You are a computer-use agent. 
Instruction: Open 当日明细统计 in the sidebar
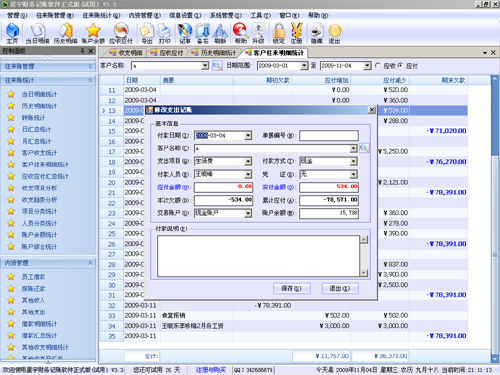[x=39, y=94]
